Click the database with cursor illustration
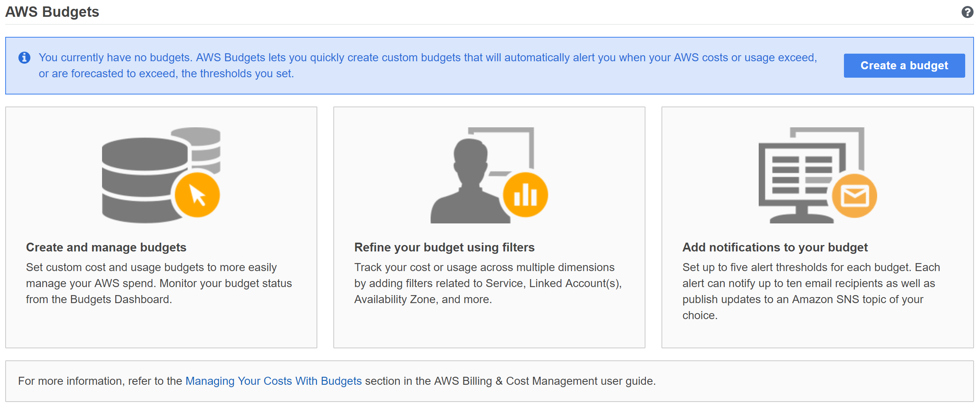 161,175
